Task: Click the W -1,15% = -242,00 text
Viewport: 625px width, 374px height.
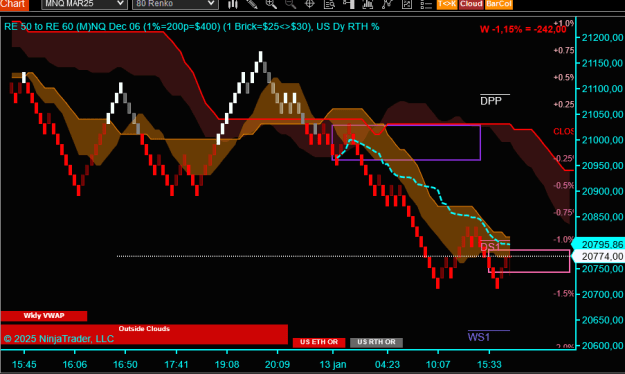Action: (523, 29)
